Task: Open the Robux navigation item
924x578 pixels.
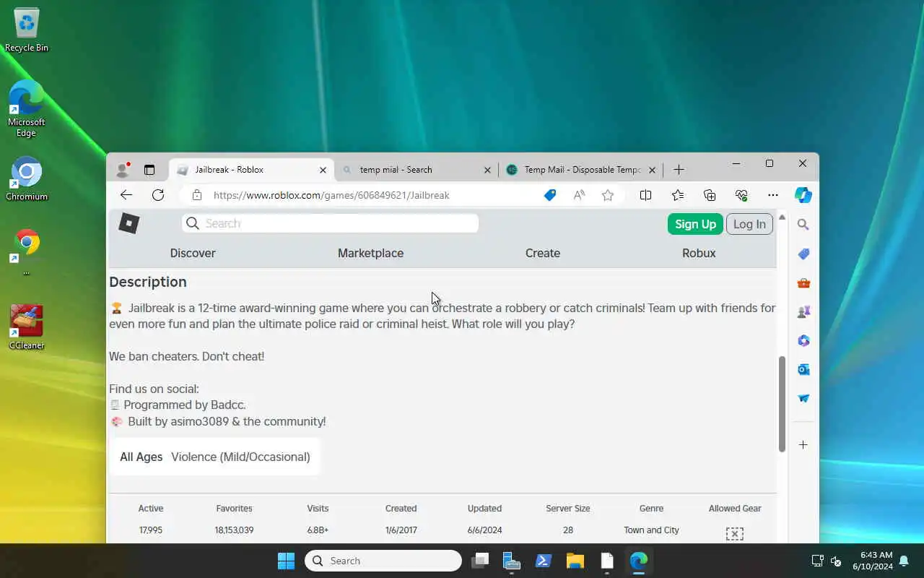Action: [x=699, y=253]
